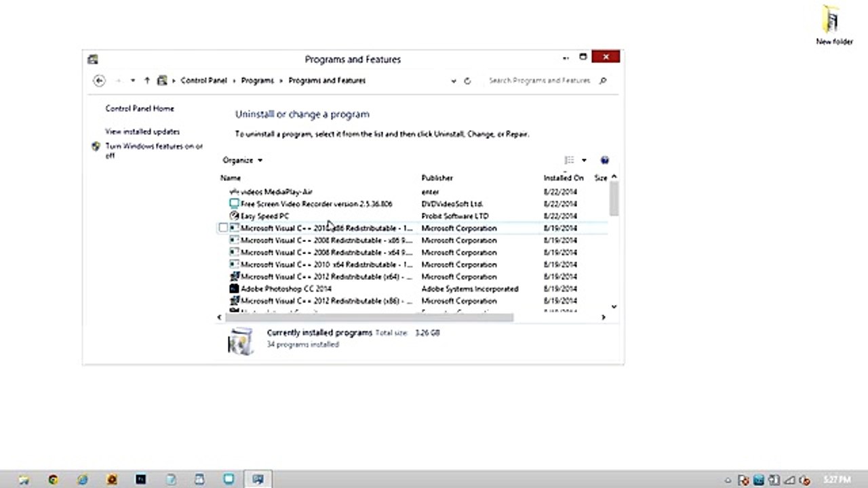The image size is (868, 488).
Task: Refresh the Programs and Features list
Action: click(x=467, y=81)
